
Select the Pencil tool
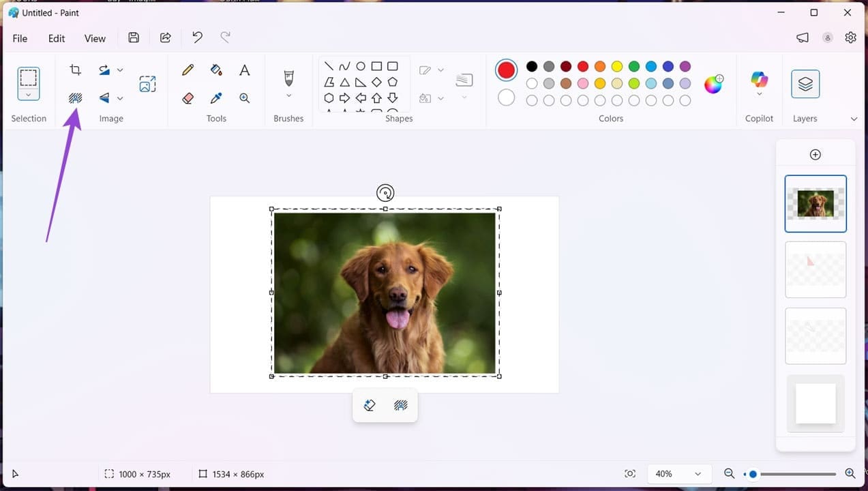pyautogui.click(x=188, y=70)
